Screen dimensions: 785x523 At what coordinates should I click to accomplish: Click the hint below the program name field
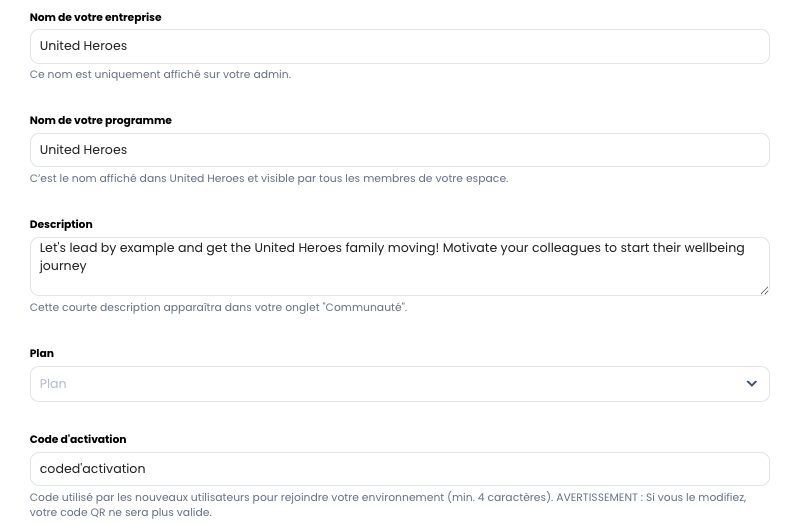[268, 178]
